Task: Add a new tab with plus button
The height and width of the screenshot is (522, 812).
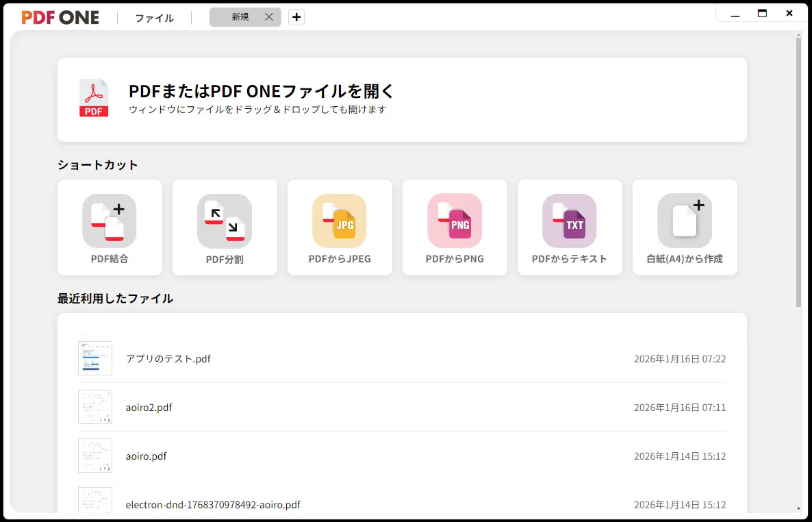Action: 296,17
